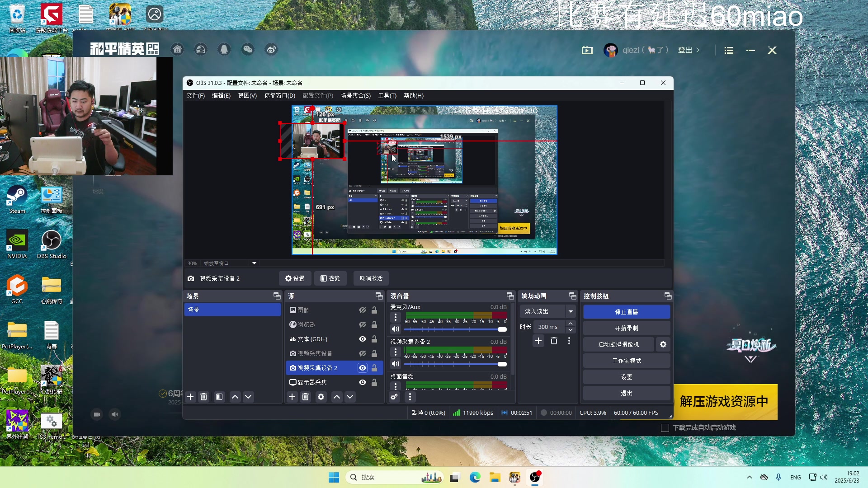This screenshot has width=868, height=488.
Task: Undock the 控制按钮 panel icon
Action: coord(668,296)
